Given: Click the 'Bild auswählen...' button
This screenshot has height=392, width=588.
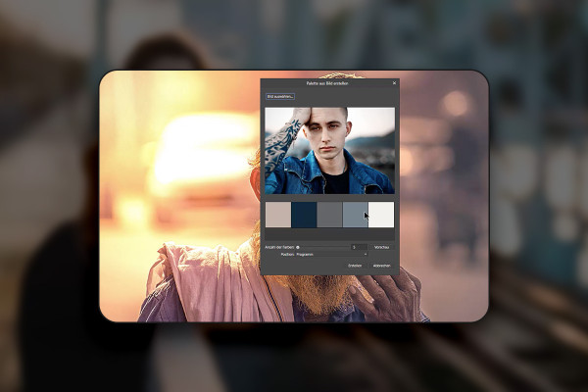Looking at the screenshot, I should 280,96.
